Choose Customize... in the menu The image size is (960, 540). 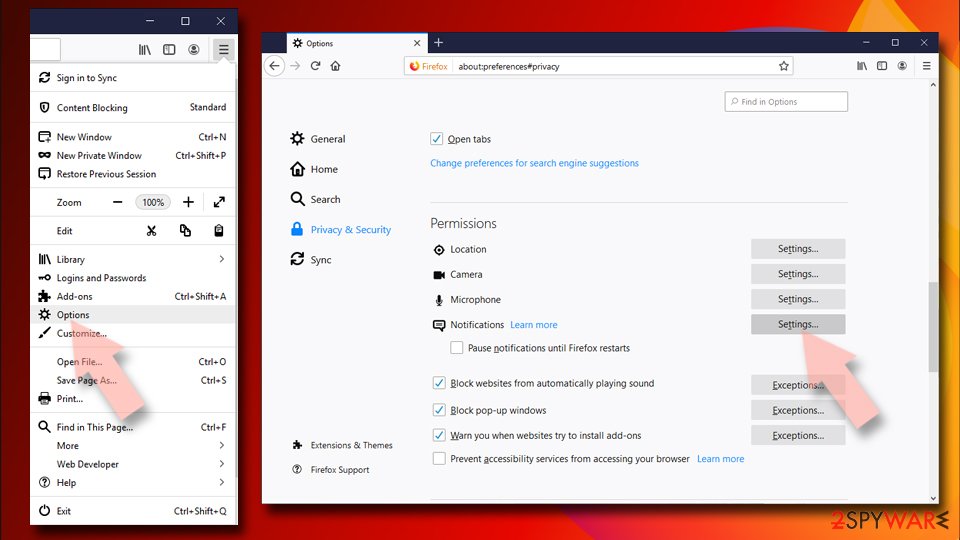pos(133,333)
